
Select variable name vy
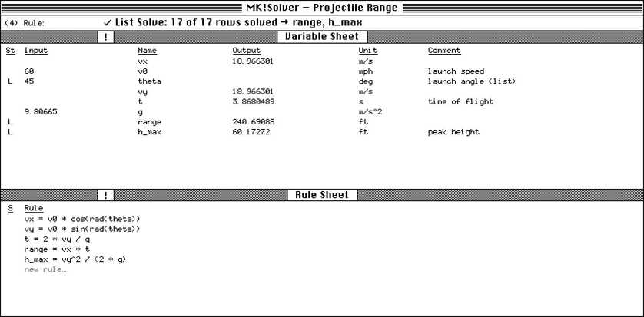142,92
